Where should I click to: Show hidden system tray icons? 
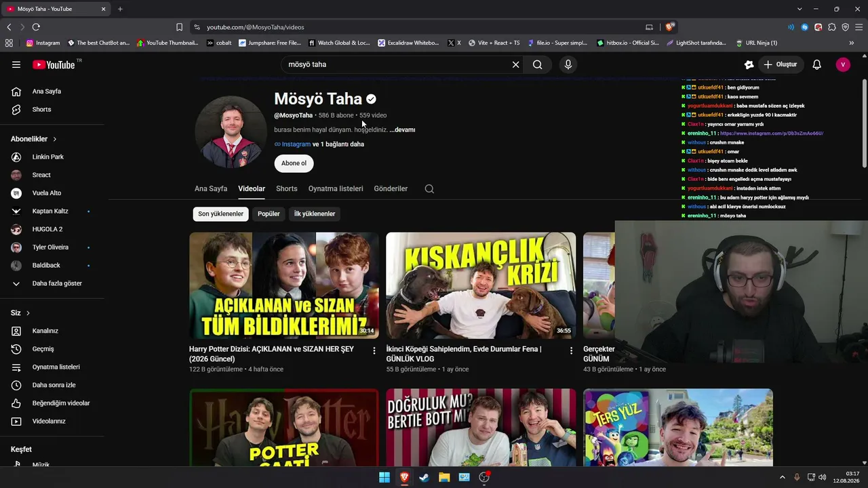pyautogui.click(x=782, y=477)
